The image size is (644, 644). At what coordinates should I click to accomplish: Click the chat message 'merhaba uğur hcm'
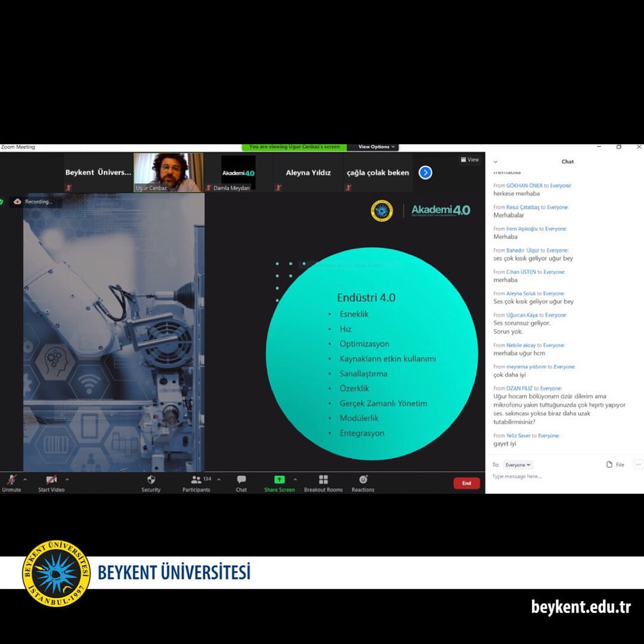pyautogui.click(x=519, y=353)
